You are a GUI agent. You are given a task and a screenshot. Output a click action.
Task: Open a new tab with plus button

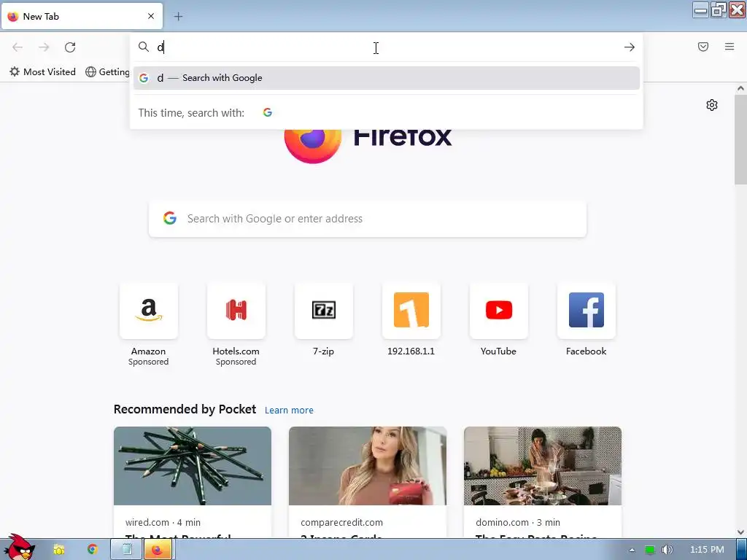178,17
